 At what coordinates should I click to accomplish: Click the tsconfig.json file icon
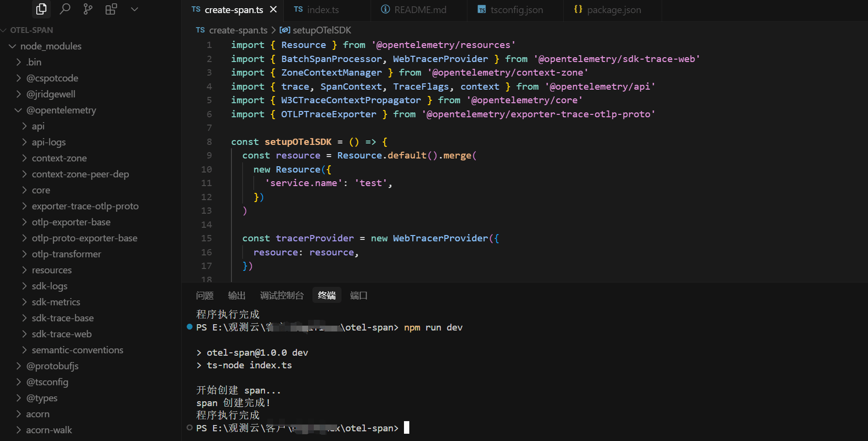pyautogui.click(x=481, y=10)
